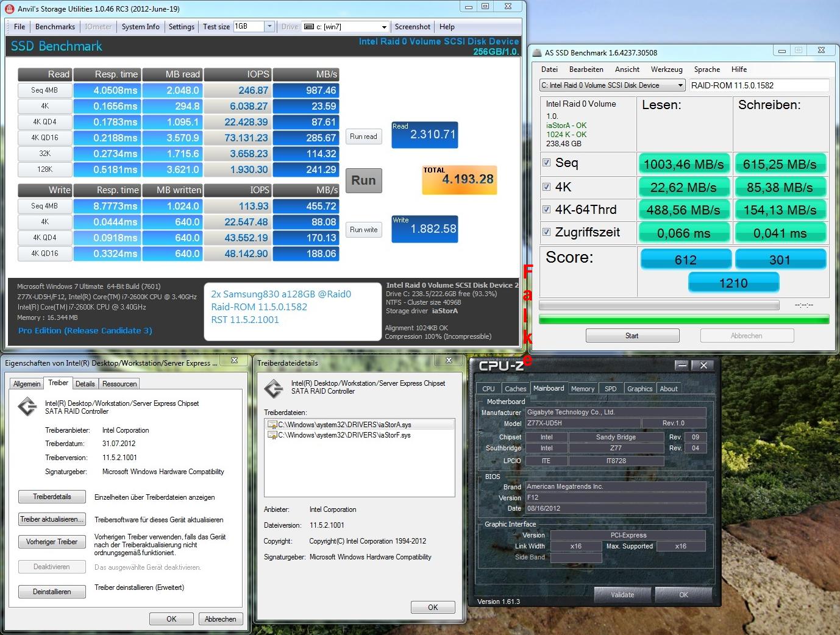Switch to the Graphics tab in CPU-Z
Image resolution: width=840 pixels, height=635 pixels.
point(639,389)
